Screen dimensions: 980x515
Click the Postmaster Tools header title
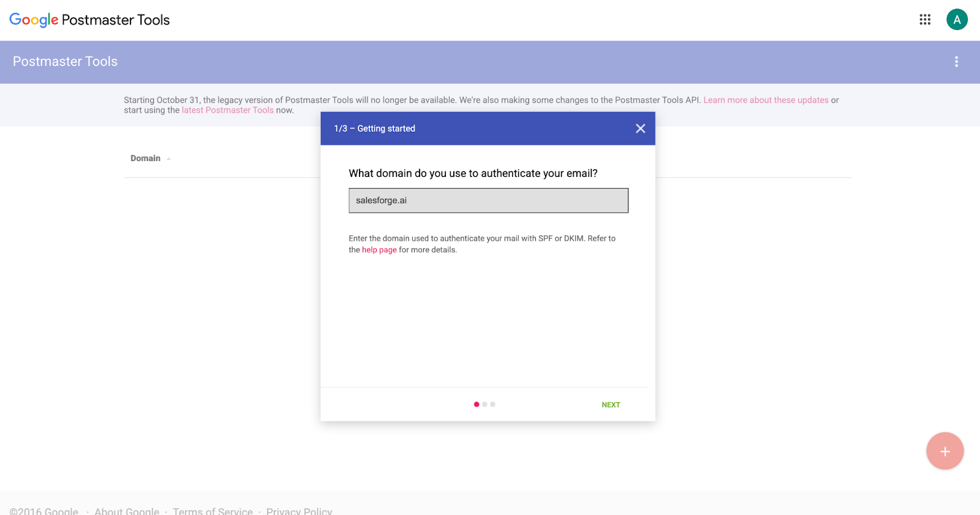pyautogui.click(x=65, y=61)
